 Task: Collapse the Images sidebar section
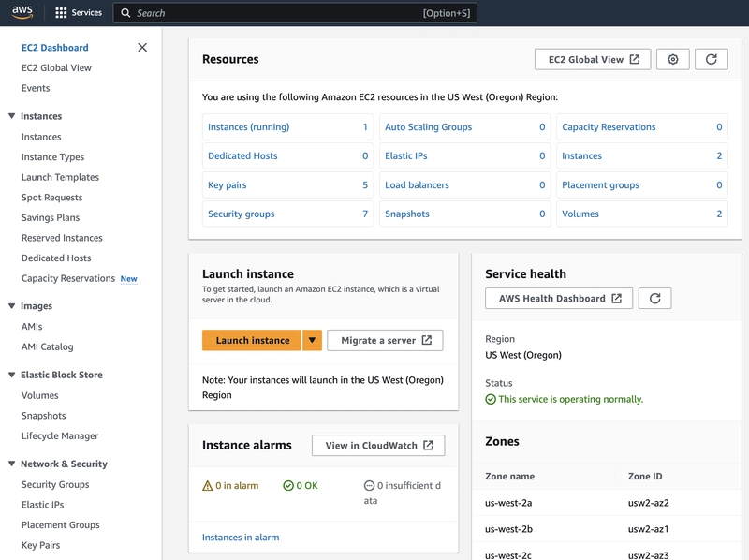click(x=12, y=306)
